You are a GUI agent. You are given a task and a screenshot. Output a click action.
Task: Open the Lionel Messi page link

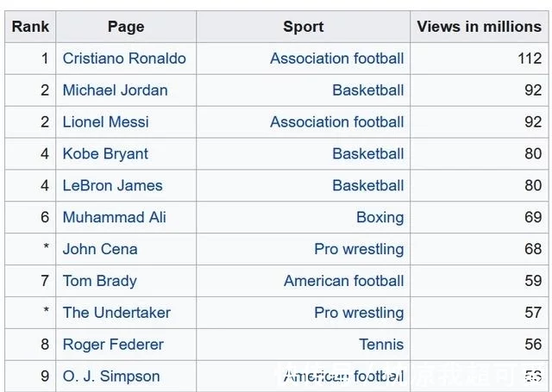[x=105, y=122]
